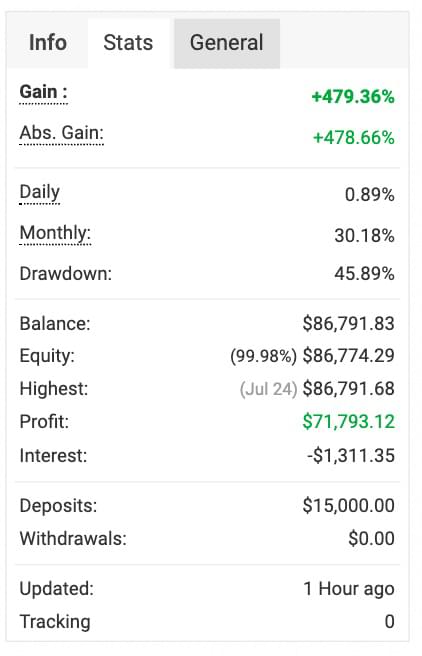Click the $86,774.29 equity amount
The height and width of the screenshot is (656, 422).
pyautogui.click(x=348, y=356)
